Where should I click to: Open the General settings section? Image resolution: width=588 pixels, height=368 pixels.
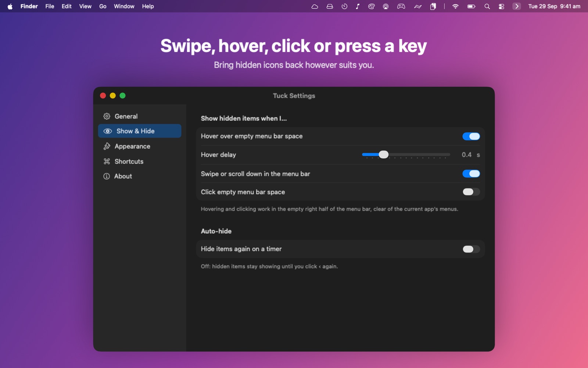pyautogui.click(x=140, y=116)
